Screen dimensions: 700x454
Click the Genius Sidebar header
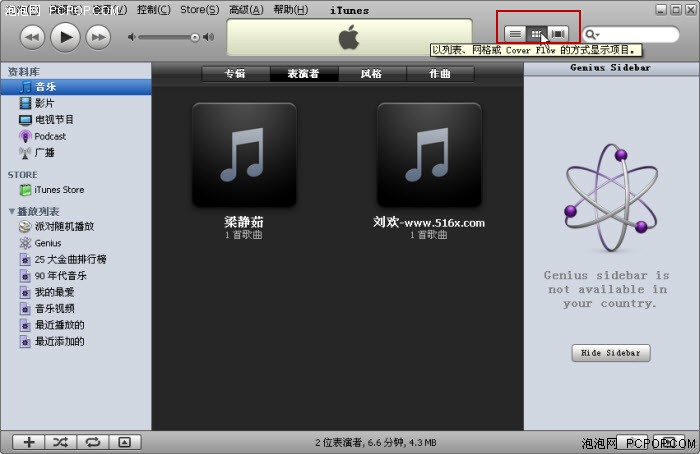tap(611, 68)
